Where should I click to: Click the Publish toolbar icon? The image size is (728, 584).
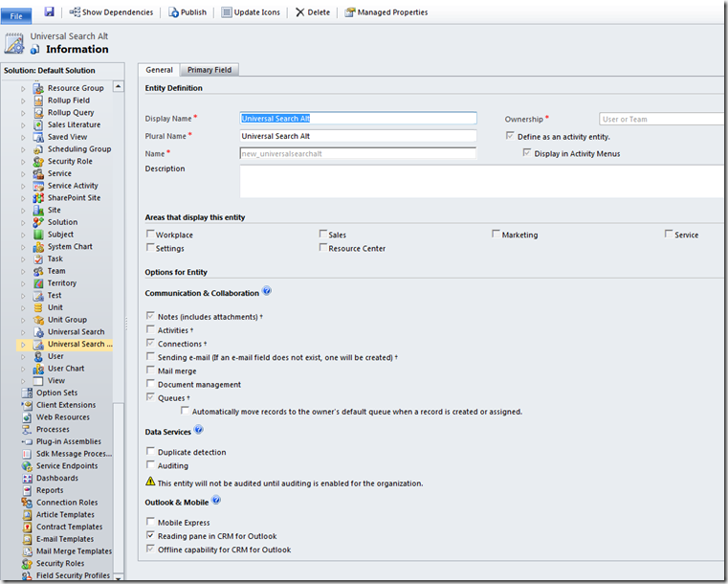174,12
